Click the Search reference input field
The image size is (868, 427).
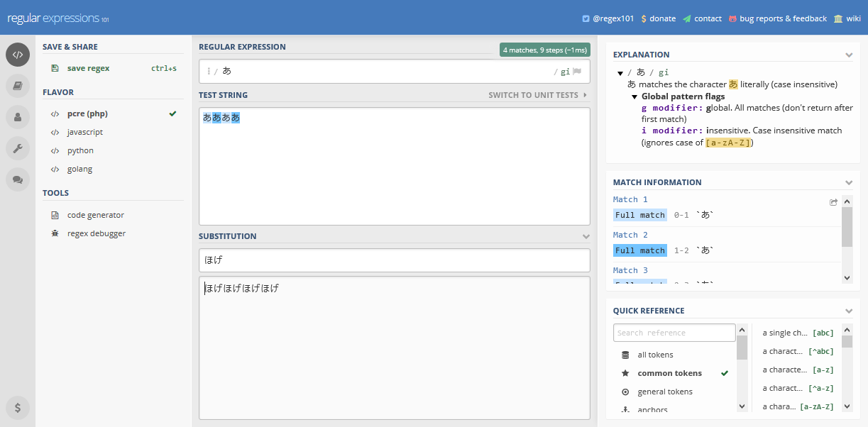pyautogui.click(x=674, y=333)
